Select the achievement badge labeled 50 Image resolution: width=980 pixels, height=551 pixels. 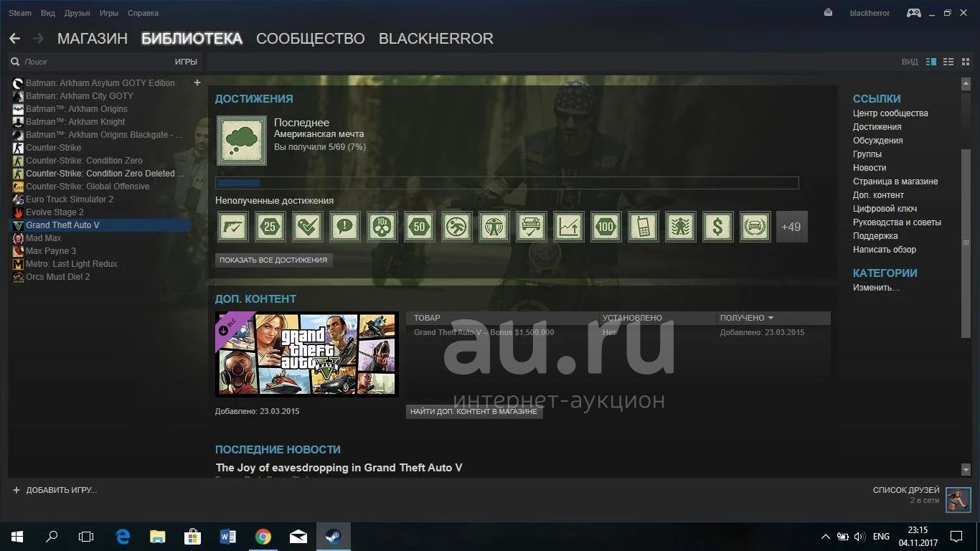pyautogui.click(x=420, y=227)
